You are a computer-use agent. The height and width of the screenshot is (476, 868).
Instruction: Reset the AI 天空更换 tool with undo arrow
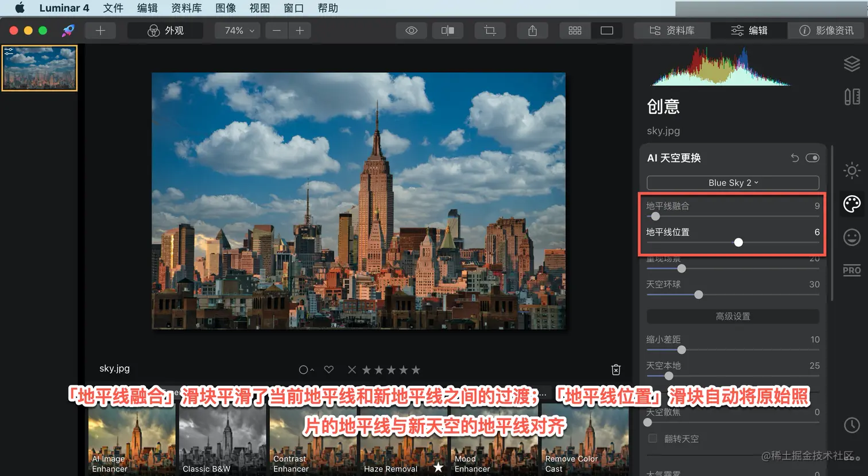click(795, 158)
